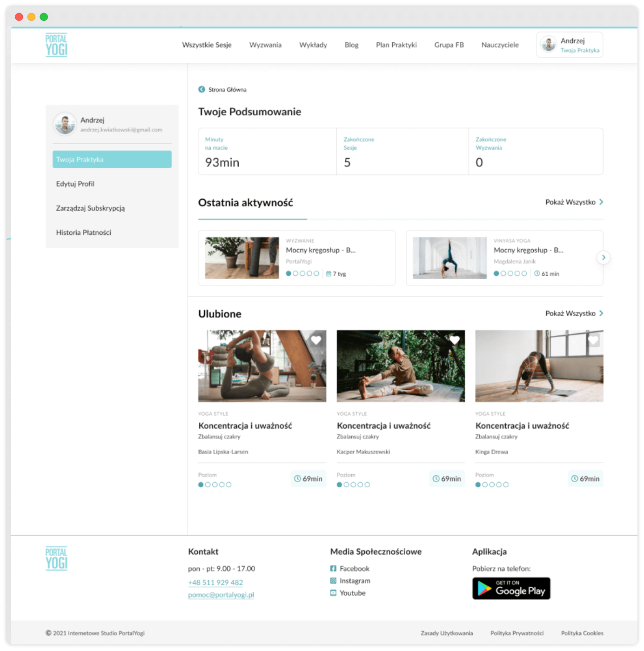Viewport: 644px width, 651px height.
Task: Click the PortalYogi logo in the header
Action: click(56, 44)
